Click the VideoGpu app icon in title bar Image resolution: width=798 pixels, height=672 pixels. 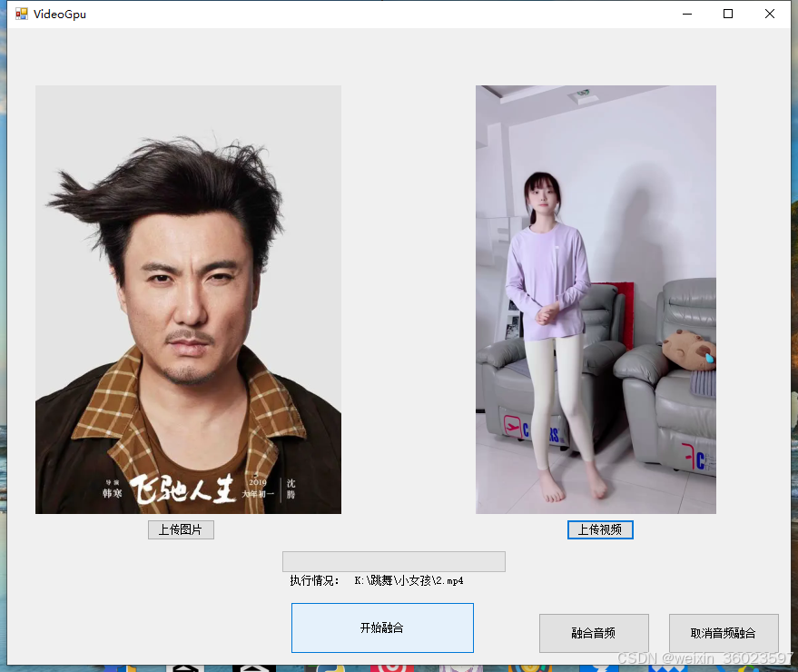click(22, 14)
